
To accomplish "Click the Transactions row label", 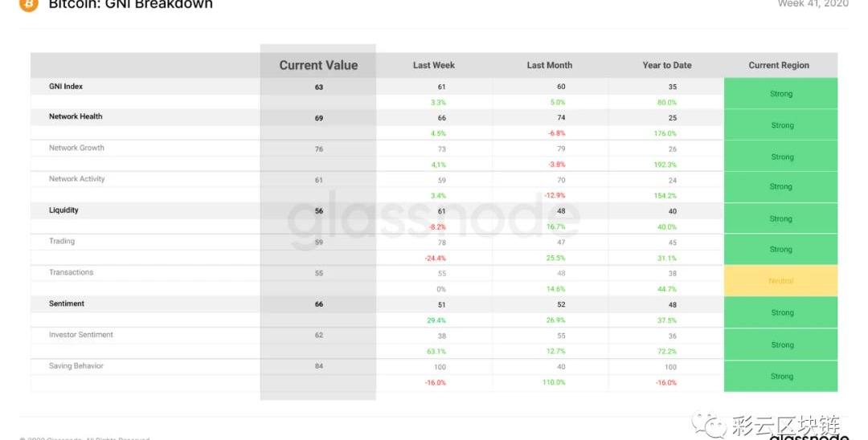I will click(71, 272).
